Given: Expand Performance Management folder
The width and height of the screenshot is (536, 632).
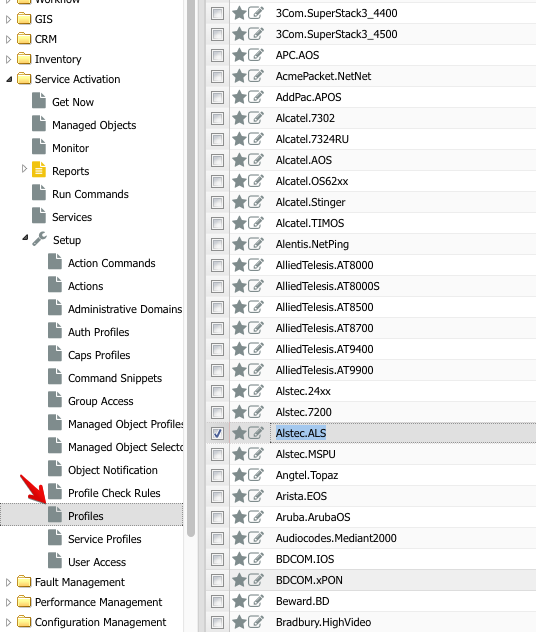Looking at the screenshot, I should pyautogui.click(x=8, y=602).
